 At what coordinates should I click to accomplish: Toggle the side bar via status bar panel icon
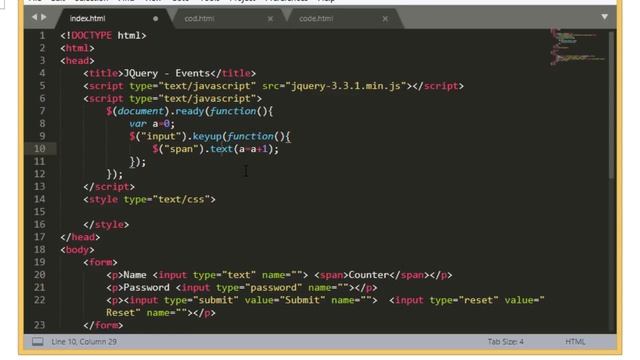coord(38,342)
